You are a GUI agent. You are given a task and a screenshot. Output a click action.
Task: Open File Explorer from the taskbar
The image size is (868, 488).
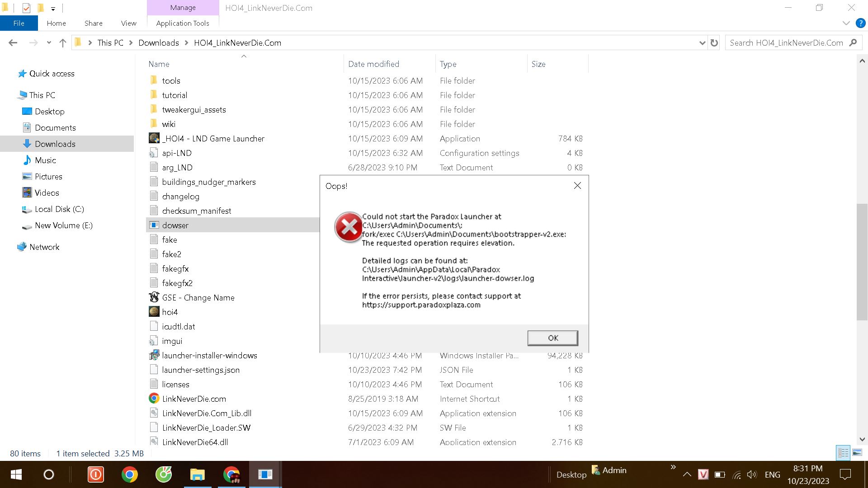pos(197,474)
